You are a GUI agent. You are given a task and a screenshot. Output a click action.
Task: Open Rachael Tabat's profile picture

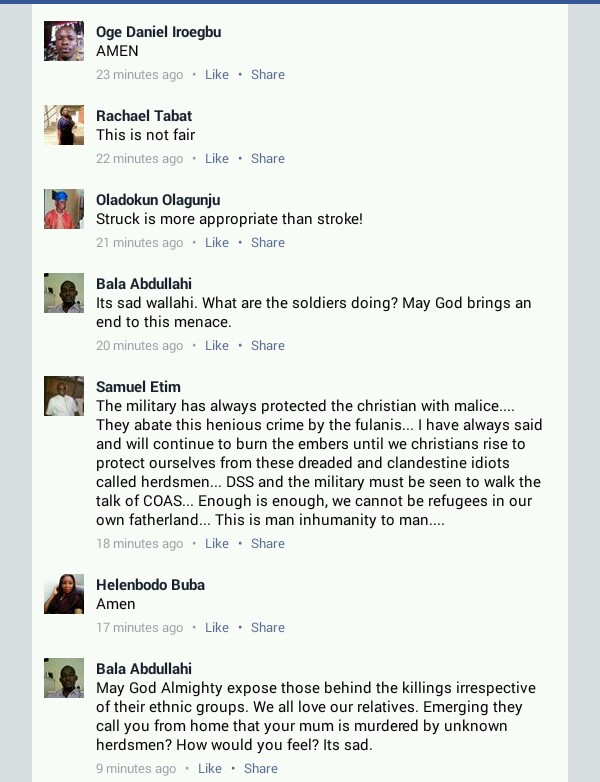pyautogui.click(x=64, y=125)
